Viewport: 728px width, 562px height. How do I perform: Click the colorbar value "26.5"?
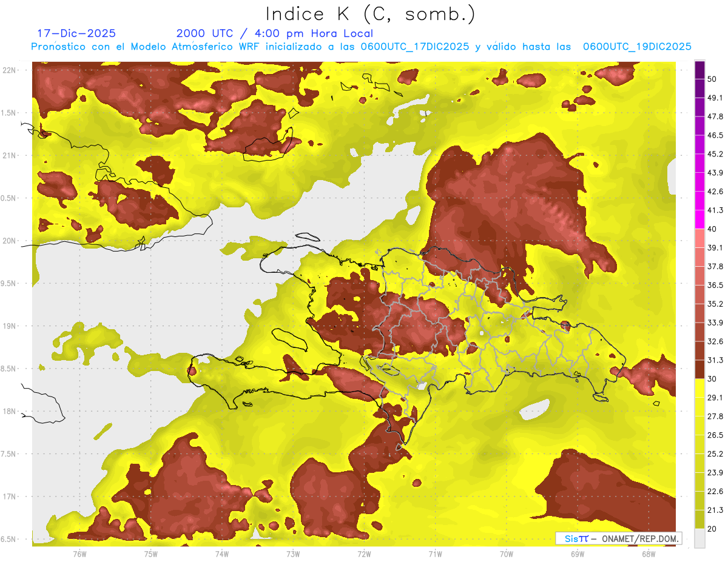pos(715,435)
